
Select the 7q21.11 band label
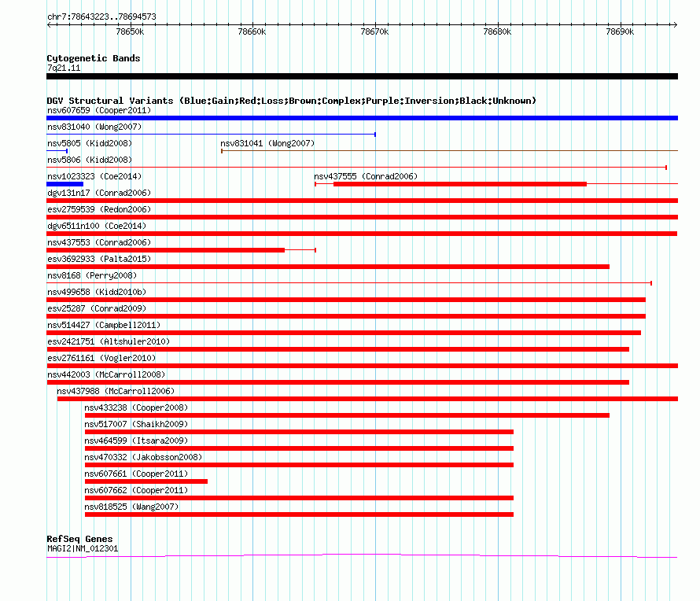64,68
